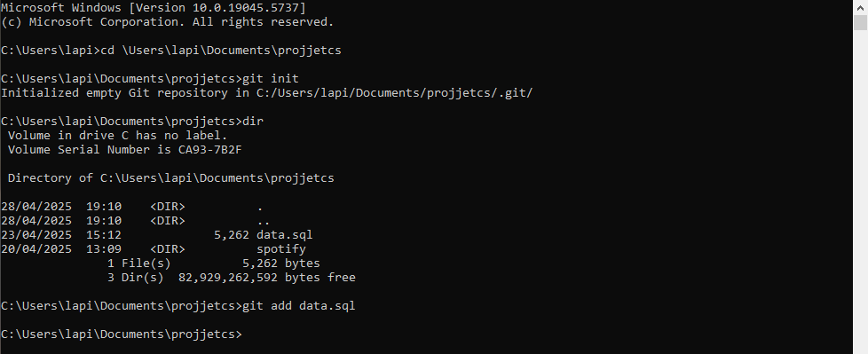The width and height of the screenshot is (868, 354).
Task: Click the 'cd \Users\lapi\Documents\projjetcs' command
Action: point(221,51)
